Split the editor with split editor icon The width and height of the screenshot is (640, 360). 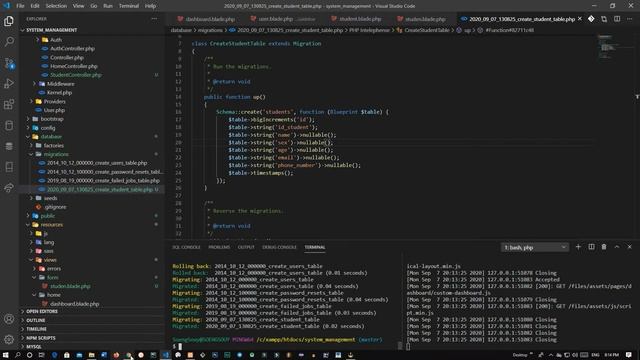pos(617,19)
